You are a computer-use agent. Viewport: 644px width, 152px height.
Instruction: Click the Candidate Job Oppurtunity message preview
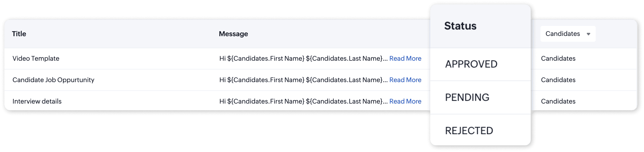(303, 80)
